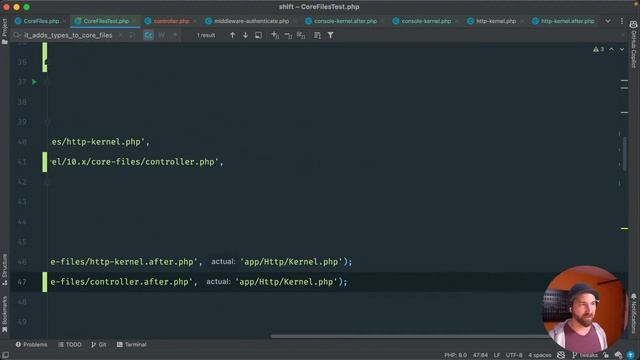Click cursor position 47:84 in status bar

pos(480,356)
